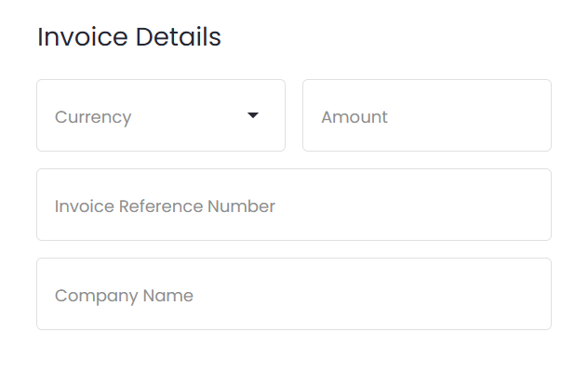This screenshot has height=372, width=588.
Task: Click the Amount placeholder label
Action: 354,117
